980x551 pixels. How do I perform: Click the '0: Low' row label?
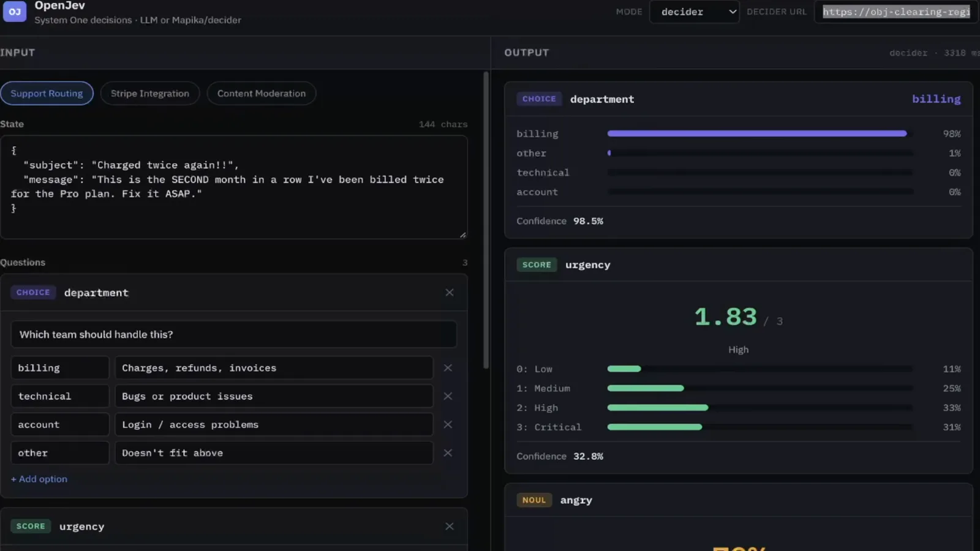pyautogui.click(x=534, y=369)
